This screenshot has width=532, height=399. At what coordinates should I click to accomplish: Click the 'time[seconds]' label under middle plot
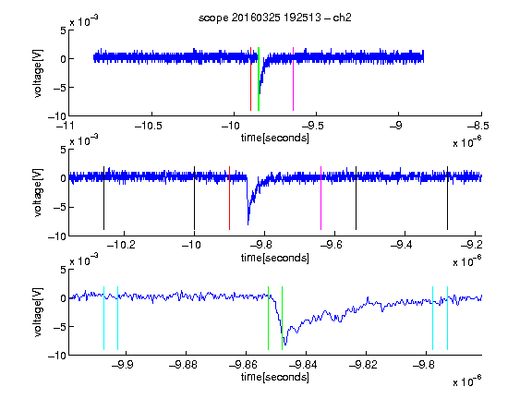[275, 258]
